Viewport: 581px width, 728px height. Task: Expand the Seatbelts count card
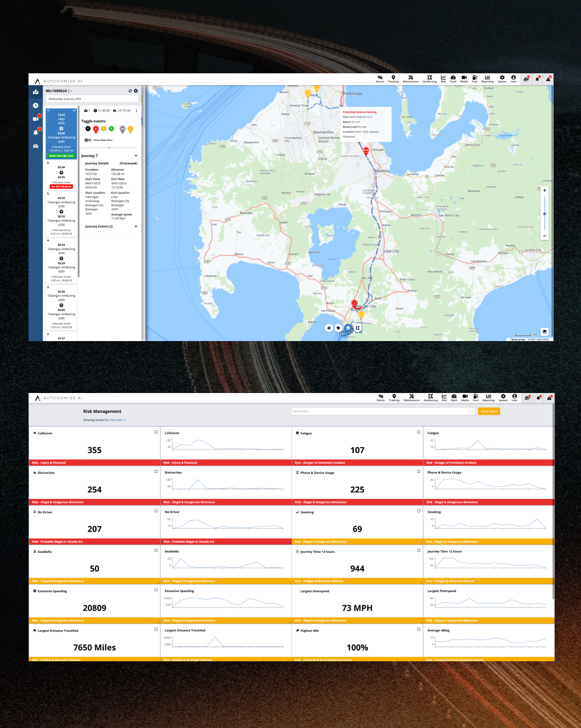pos(156,550)
